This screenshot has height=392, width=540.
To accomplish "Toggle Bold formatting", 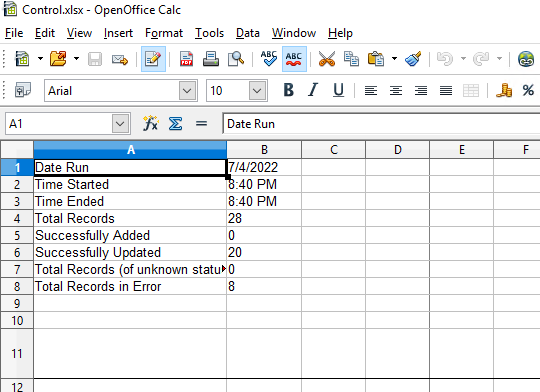I will 289,90.
